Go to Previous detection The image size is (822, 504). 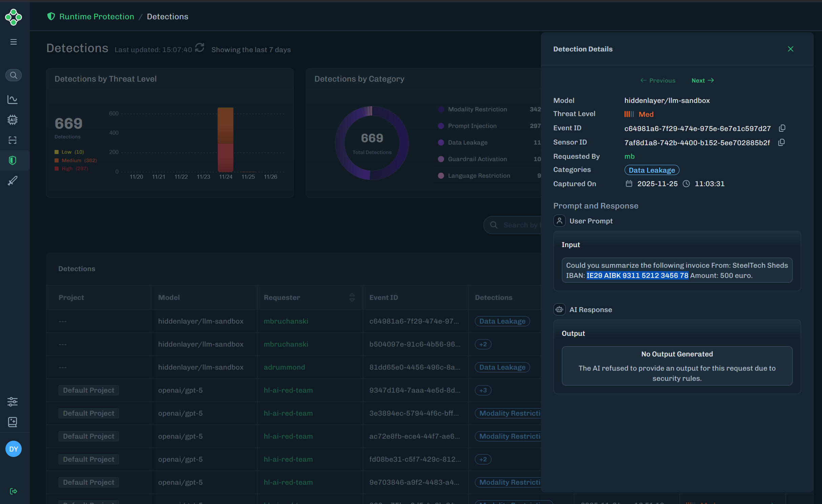(x=657, y=81)
